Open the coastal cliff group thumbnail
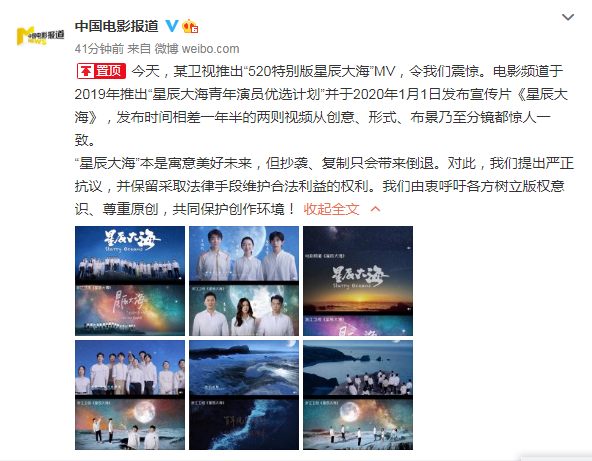Image resolution: width=592 pixels, height=461 pixels. 358,395
